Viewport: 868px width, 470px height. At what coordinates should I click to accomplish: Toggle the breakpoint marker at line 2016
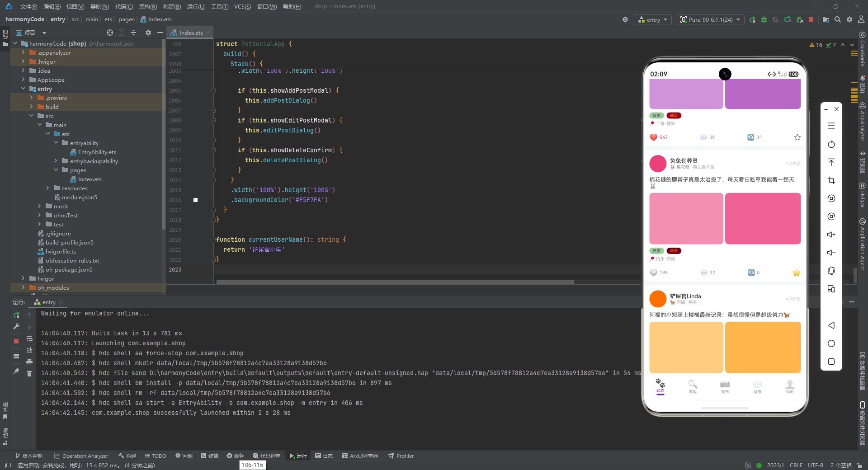(196, 200)
